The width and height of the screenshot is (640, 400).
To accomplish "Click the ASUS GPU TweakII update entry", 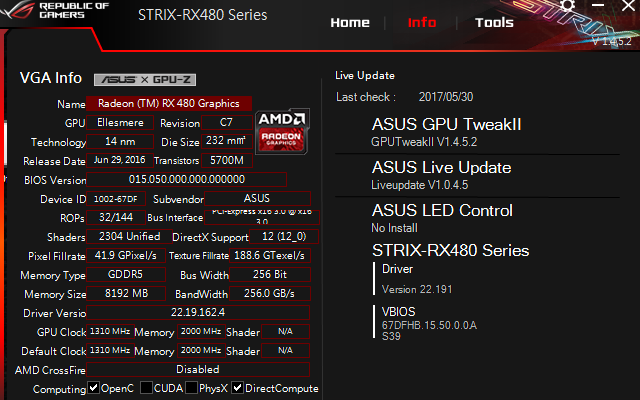I will tap(446, 132).
